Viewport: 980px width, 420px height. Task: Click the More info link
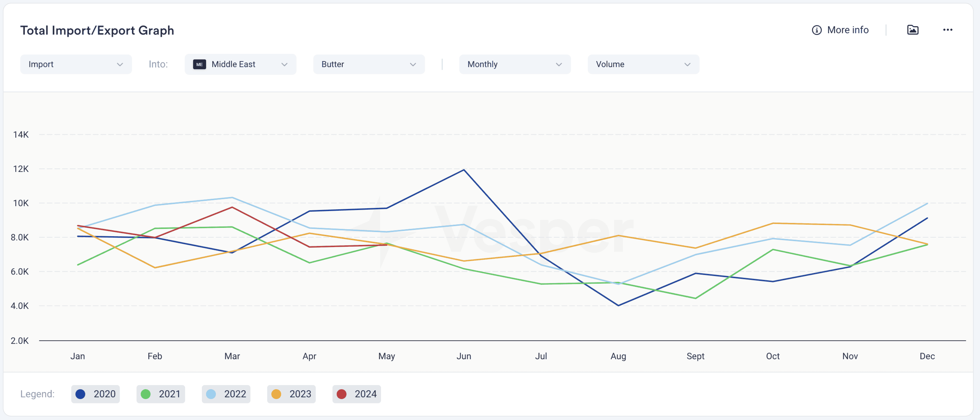[848, 30]
